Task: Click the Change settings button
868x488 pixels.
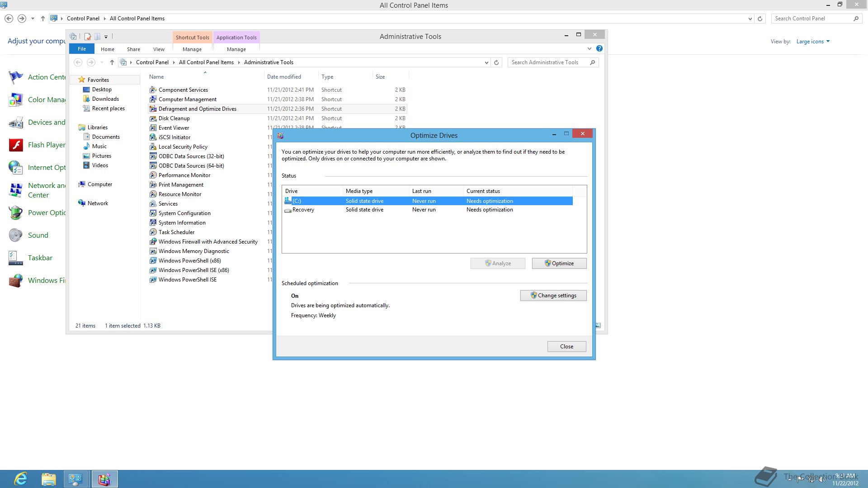Action: click(553, 296)
